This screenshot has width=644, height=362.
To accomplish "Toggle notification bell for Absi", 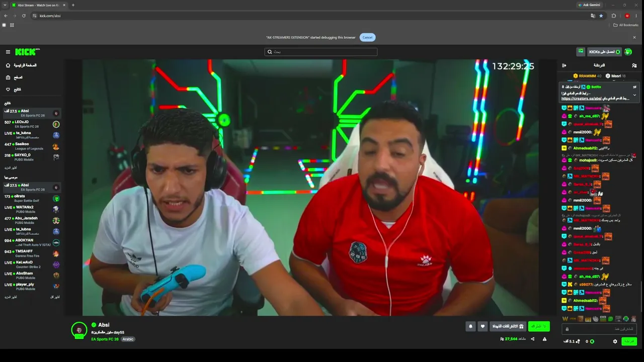I will [470, 326].
